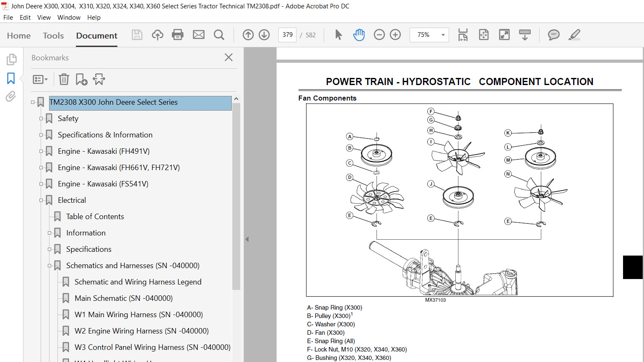Add a sticky note comment
This screenshot has height=362, width=644.
(554, 35)
